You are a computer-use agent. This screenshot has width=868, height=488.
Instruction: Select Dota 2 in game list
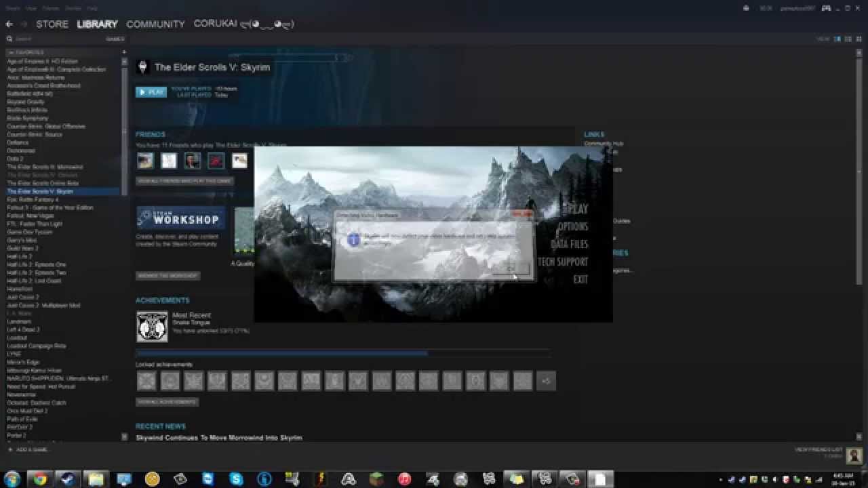coord(15,159)
